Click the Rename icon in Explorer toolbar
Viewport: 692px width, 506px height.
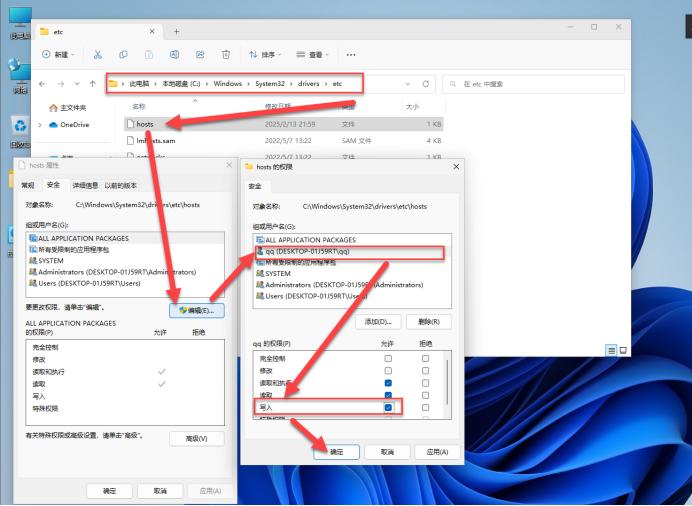click(x=175, y=55)
